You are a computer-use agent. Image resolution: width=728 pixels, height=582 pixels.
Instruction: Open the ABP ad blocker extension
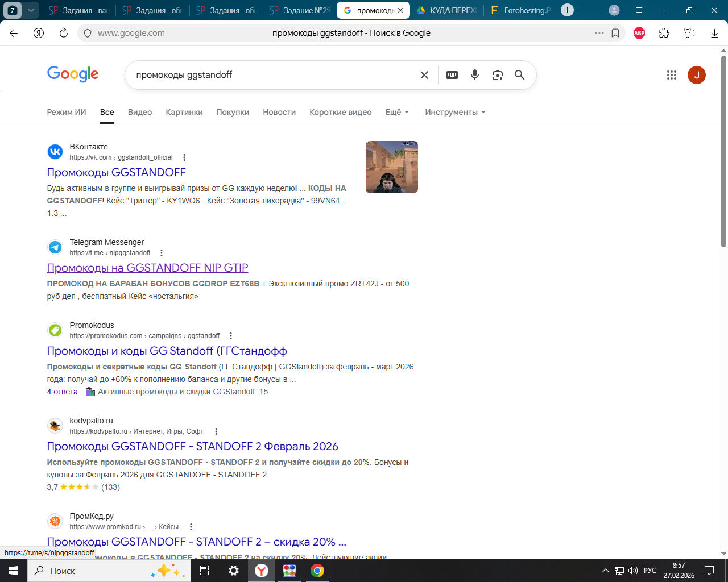click(639, 33)
